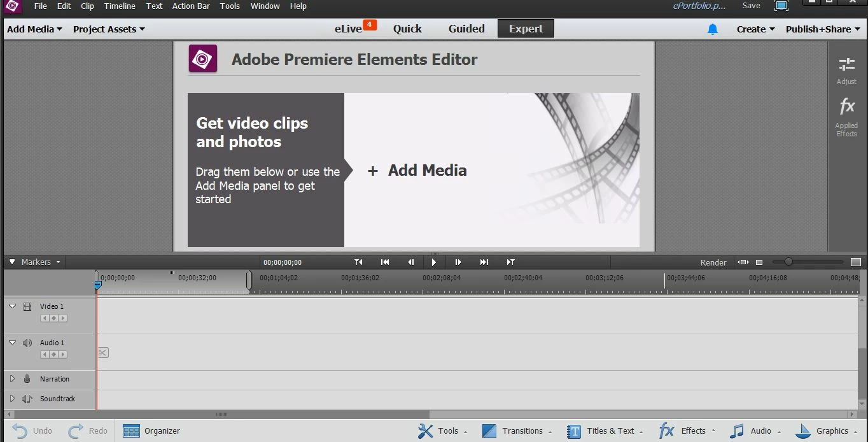Viewport: 868px width, 442px height.
Task: Play the timeline
Action: (x=434, y=262)
